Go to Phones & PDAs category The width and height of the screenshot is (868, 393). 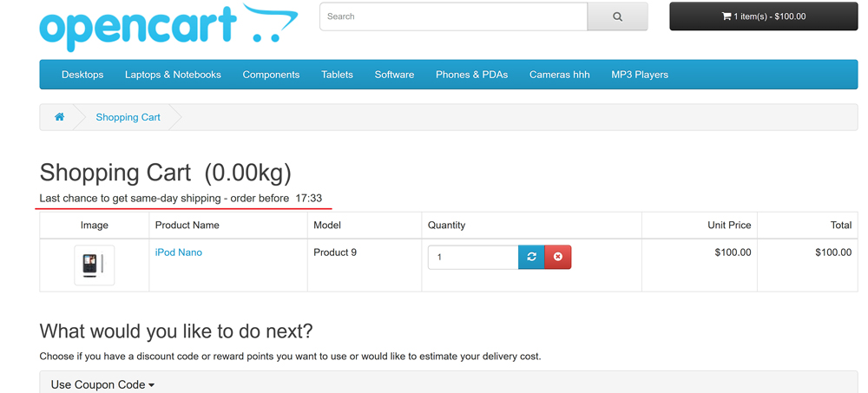pyautogui.click(x=471, y=75)
